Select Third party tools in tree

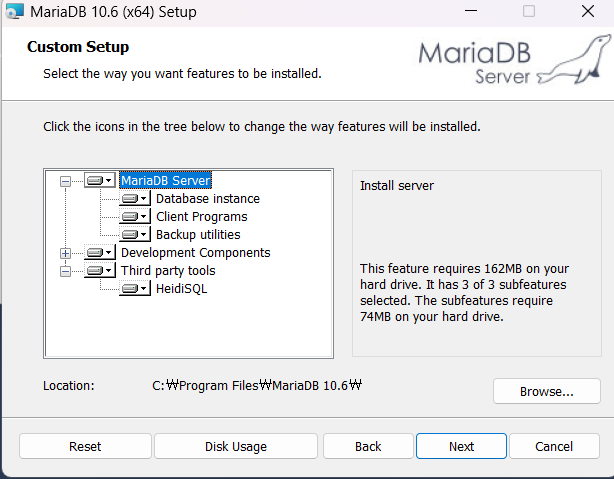coord(168,271)
